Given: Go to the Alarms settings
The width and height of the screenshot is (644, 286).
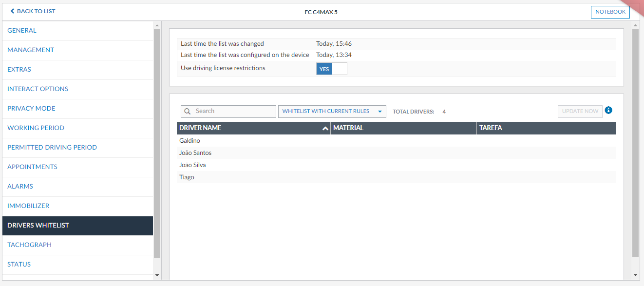Looking at the screenshot, I should click(20, 186).
